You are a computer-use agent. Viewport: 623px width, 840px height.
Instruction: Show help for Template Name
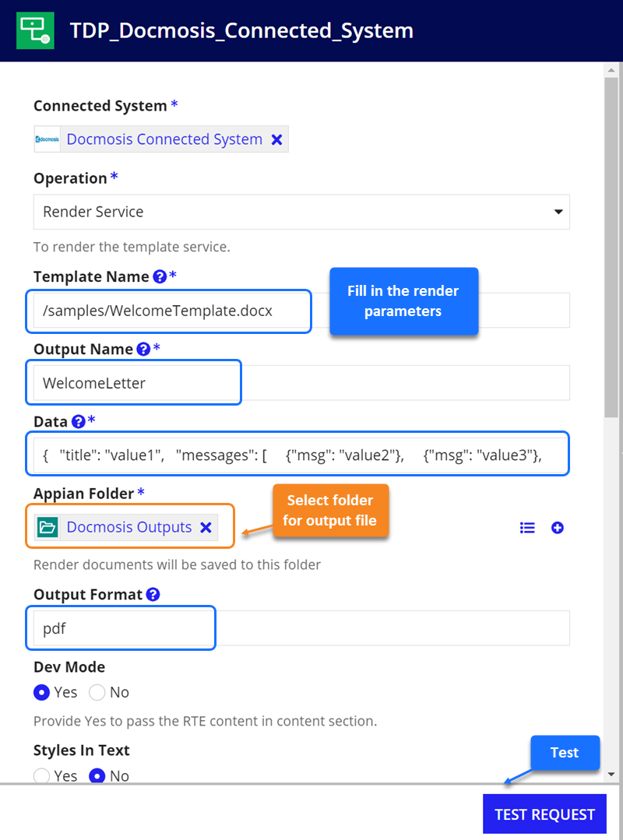(159, 276)
